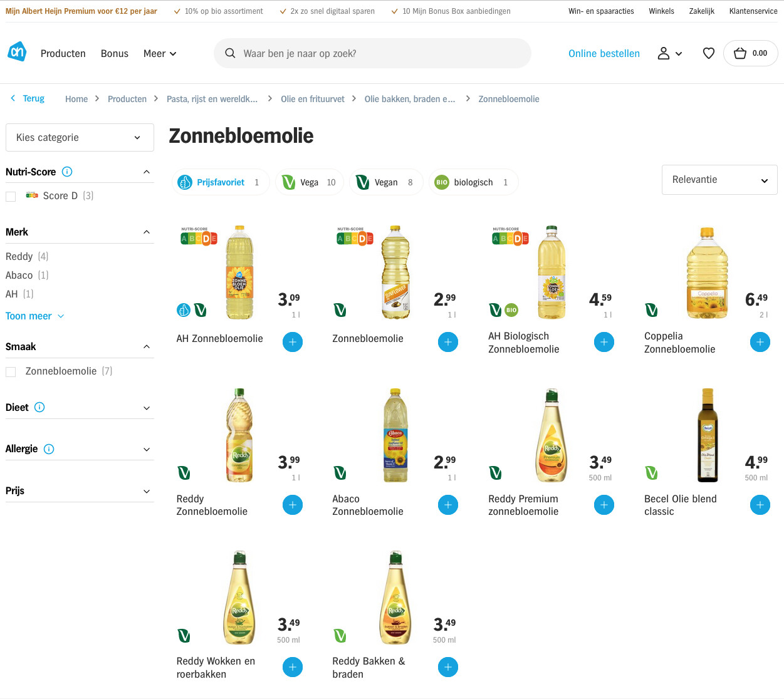Open the favorites heart icon
The height and width of the screenshot is (699, 784).
click(x=709, y=54)
